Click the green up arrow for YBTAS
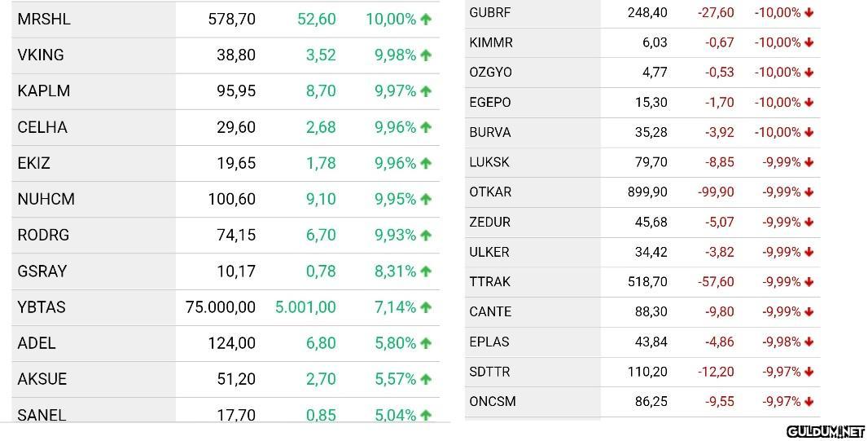868x441 pixels. 425,307
